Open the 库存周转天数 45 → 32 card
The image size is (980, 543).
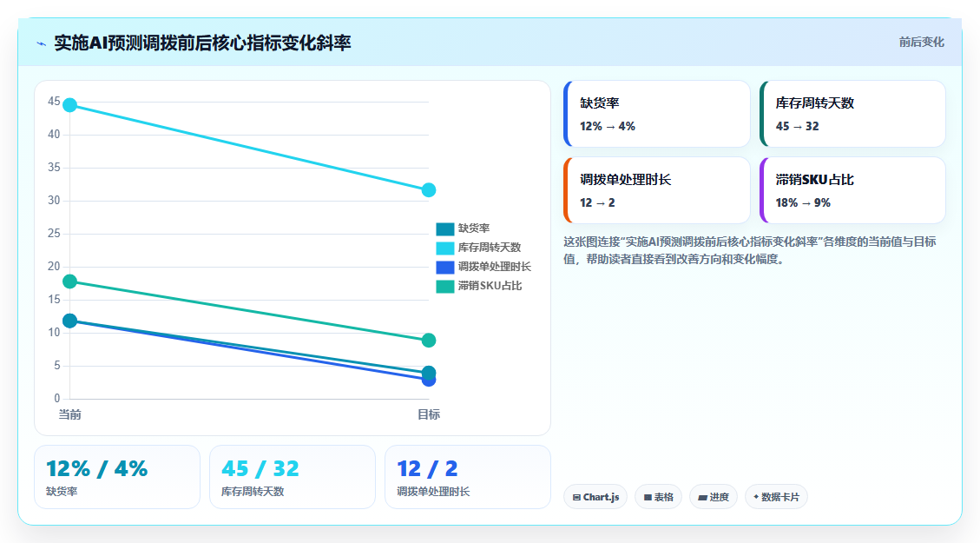click(852, 114)
